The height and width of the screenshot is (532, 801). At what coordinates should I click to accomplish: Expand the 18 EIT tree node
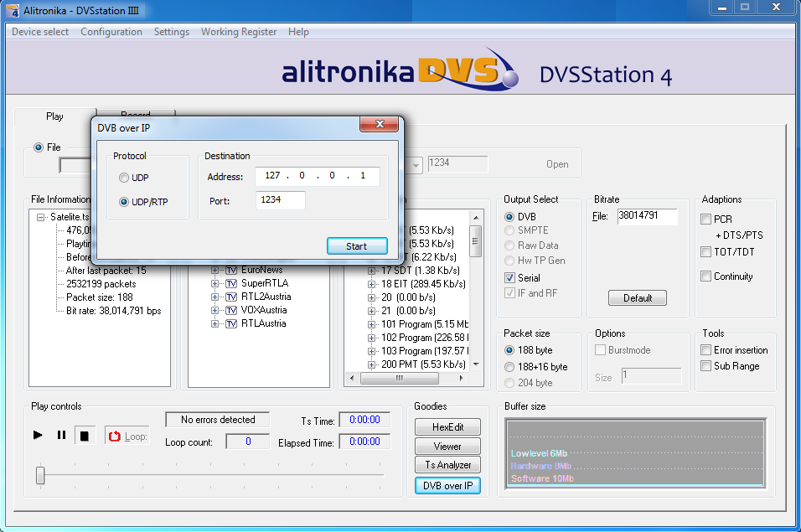click(x=372, y=284)
